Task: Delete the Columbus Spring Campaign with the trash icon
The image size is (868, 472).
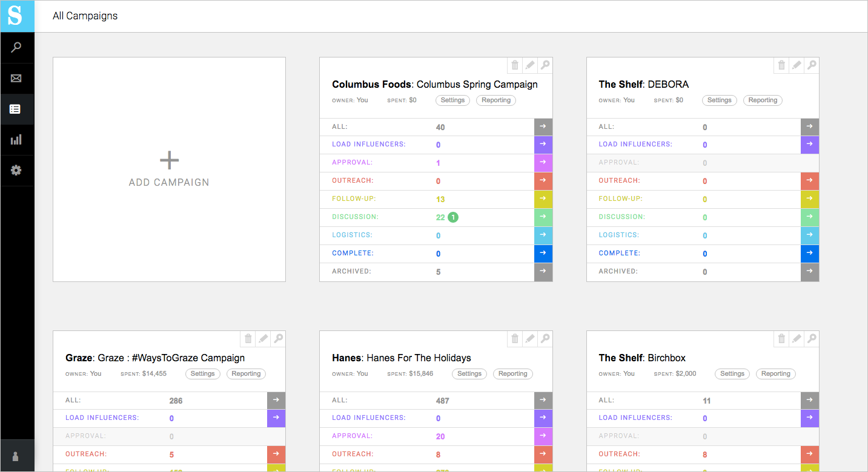Action: coord(515,65)
